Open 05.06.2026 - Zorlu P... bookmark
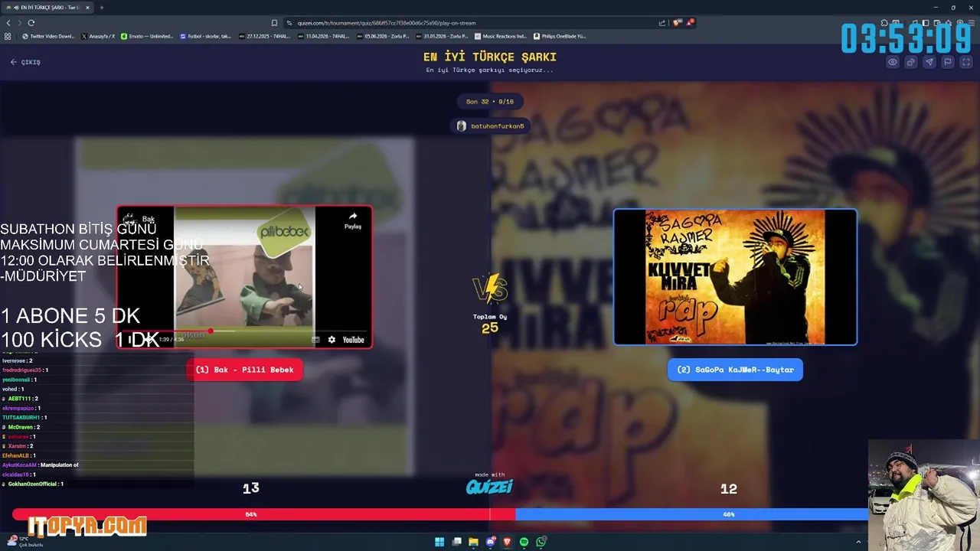Image resolution: width=980 pixels, height=551 pixels. click(x=383, y=36)
